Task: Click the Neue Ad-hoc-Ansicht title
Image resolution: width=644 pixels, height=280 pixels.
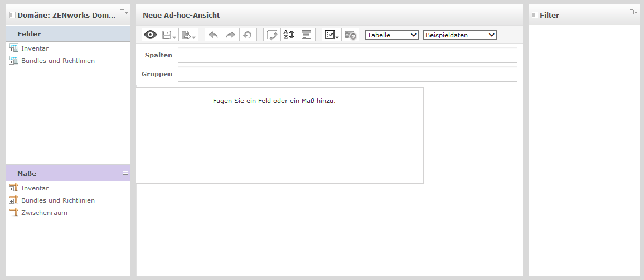Action: [x=181, y=16]
